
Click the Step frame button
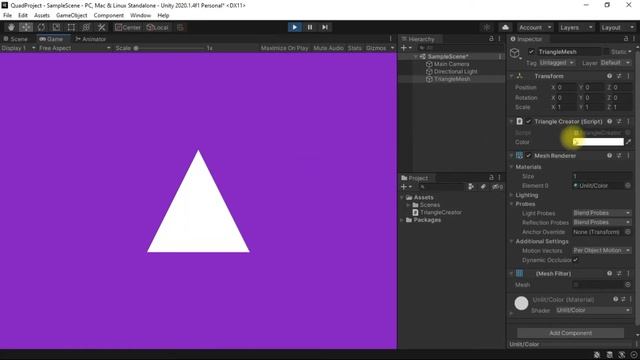click(x=325, y=27)
